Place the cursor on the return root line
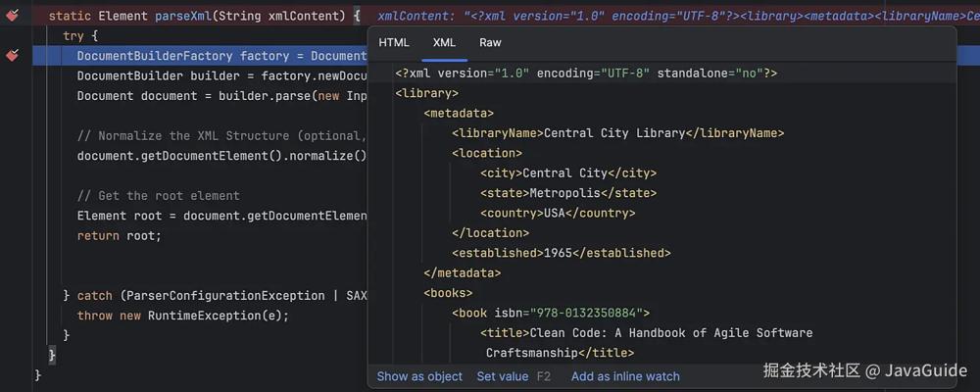 [119, 236]
